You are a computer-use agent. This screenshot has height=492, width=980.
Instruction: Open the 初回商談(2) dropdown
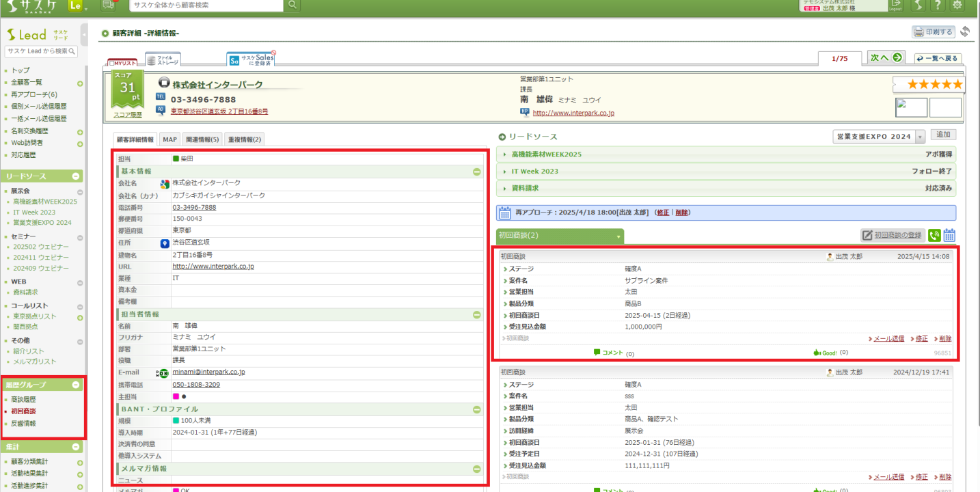[560, 236]
